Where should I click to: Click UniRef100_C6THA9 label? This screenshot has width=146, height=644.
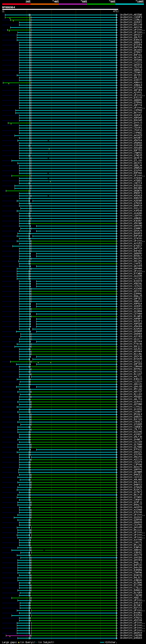point(131,314)
